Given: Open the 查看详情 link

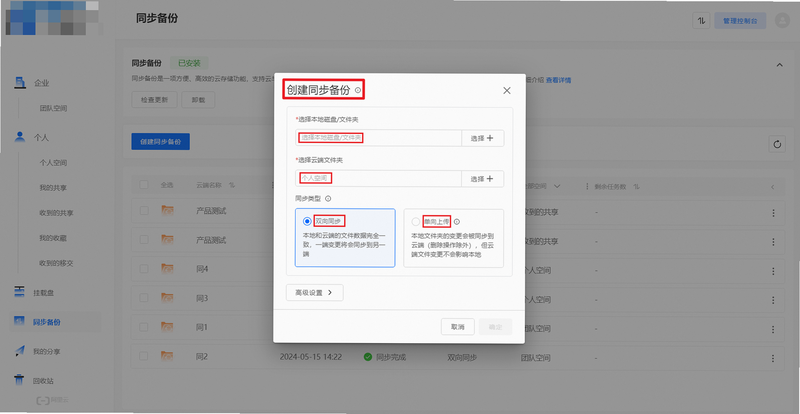Looking at the screenshot, I should 558,80.
